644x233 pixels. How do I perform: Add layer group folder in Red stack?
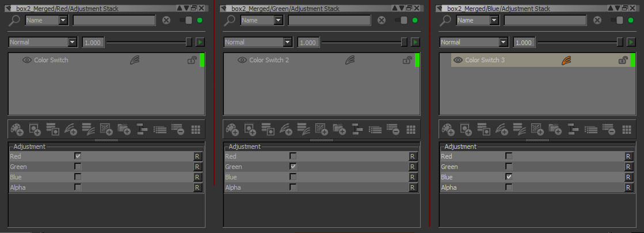pyautogui.click(x=124, y=130)
